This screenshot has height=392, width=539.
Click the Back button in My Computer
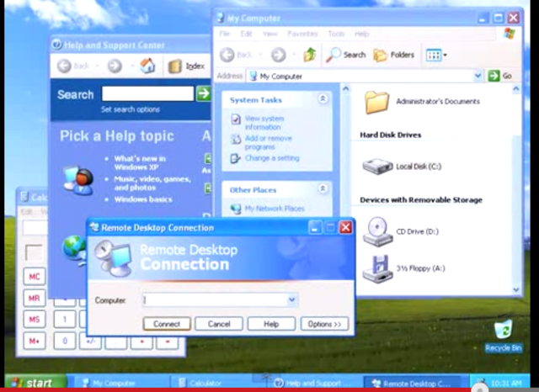click(237, 55)
